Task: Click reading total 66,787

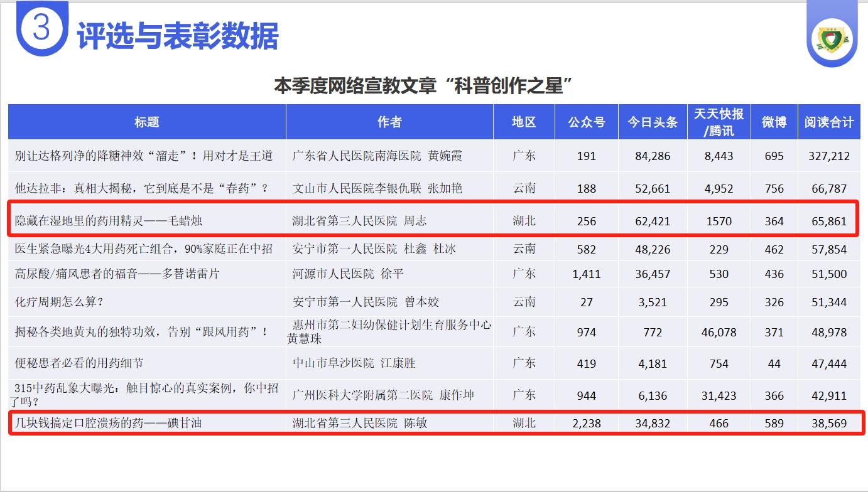Action: 829,188
